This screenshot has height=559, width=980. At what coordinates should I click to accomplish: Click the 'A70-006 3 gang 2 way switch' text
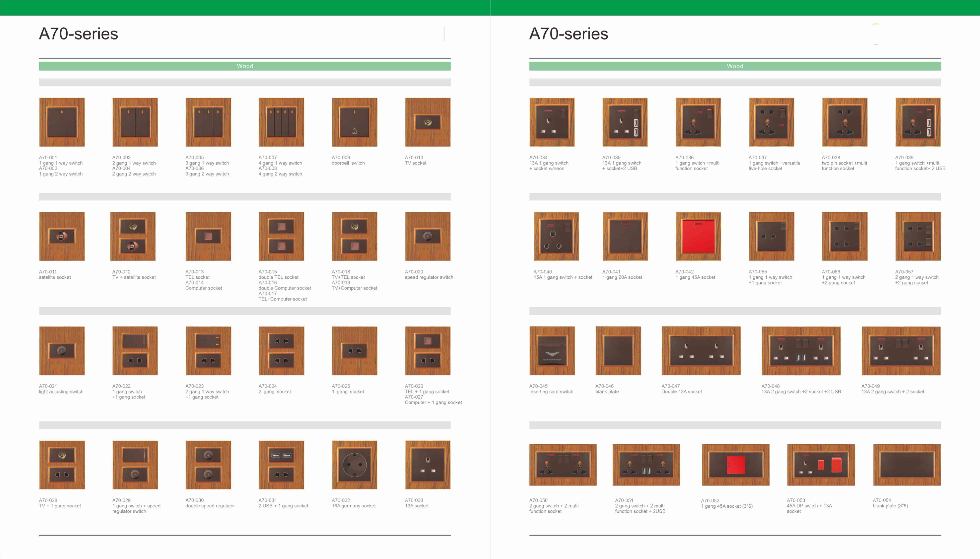207,171
